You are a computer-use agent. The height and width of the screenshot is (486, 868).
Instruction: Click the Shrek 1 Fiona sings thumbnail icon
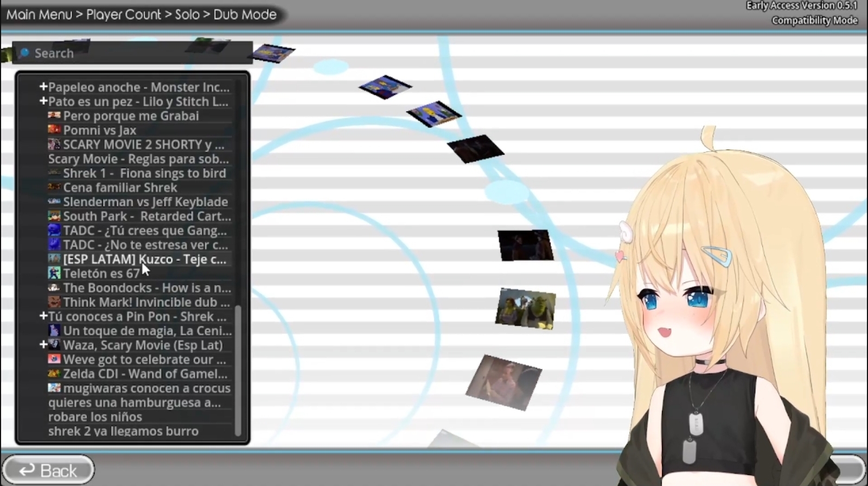tap(54, 173)
